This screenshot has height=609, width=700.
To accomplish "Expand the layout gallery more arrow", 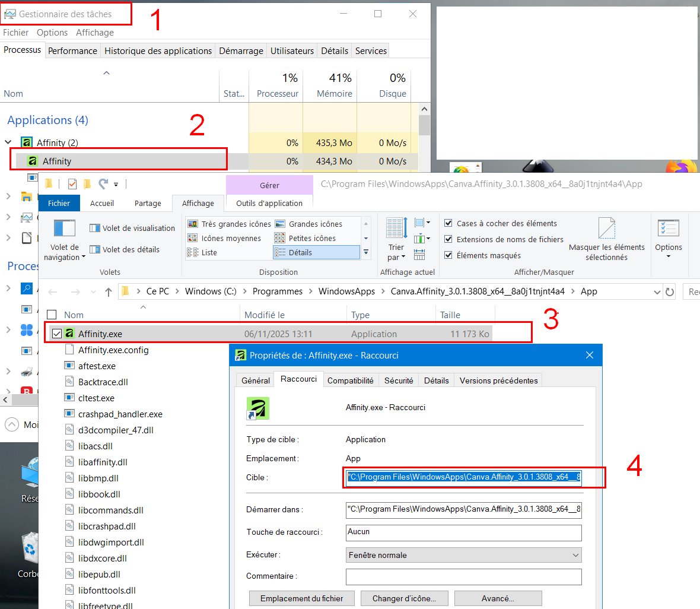I will click(366, 252).
